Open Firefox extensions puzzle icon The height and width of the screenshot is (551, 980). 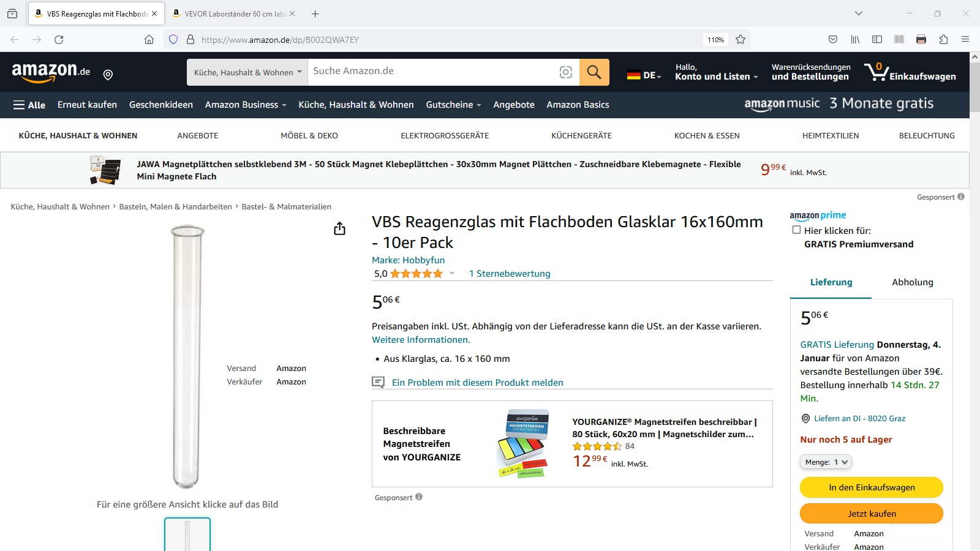943,40
